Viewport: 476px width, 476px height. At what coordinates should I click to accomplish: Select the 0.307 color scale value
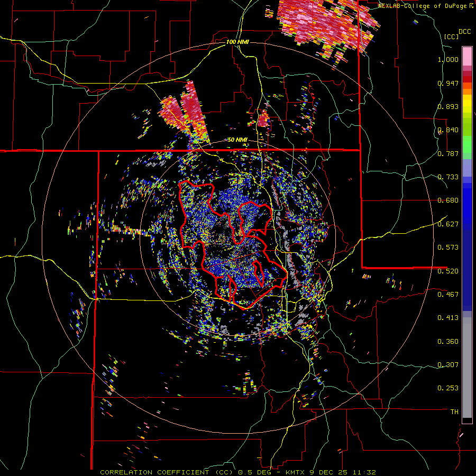coord(448,364)
